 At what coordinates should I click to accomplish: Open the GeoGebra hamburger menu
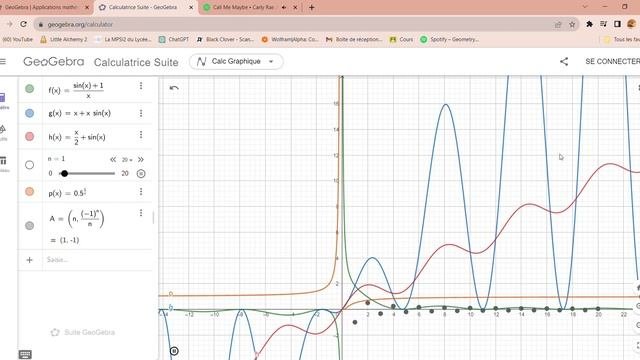(3, 62)
